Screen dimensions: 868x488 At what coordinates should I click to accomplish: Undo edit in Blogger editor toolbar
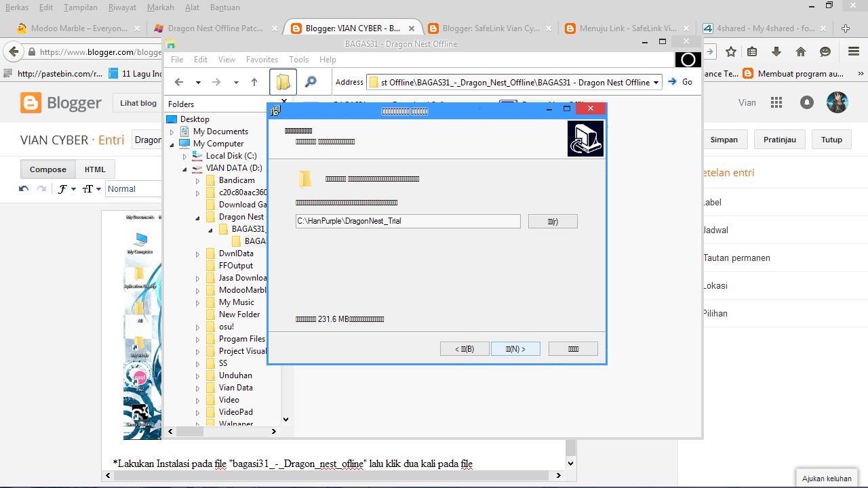(x=24, y=189)
